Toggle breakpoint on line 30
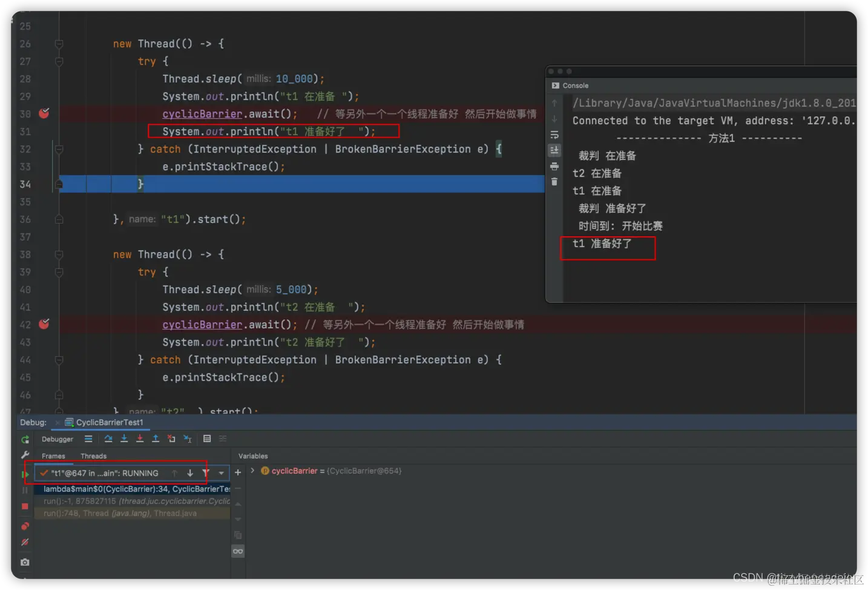The height and width of the screenshot is (590, 868). pos(44,113)
